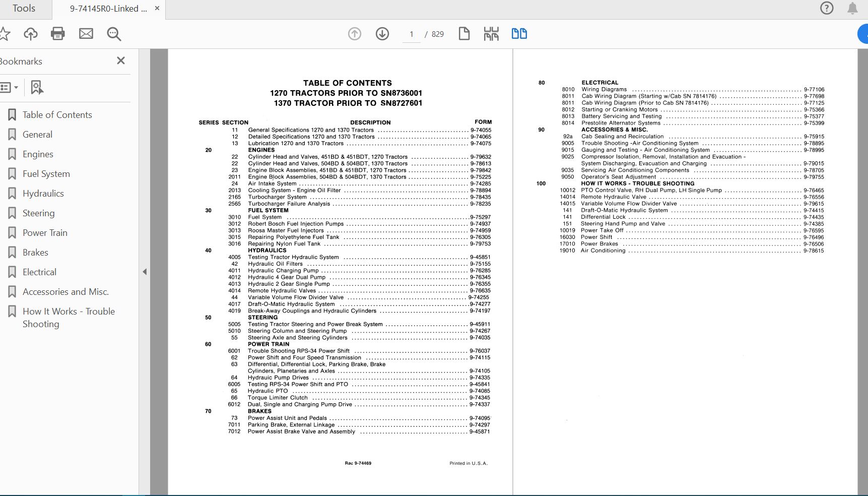Switch to two-page view
Image resolution: width=868 pixels, height=496 pixels.
click(x=519, y=33)
